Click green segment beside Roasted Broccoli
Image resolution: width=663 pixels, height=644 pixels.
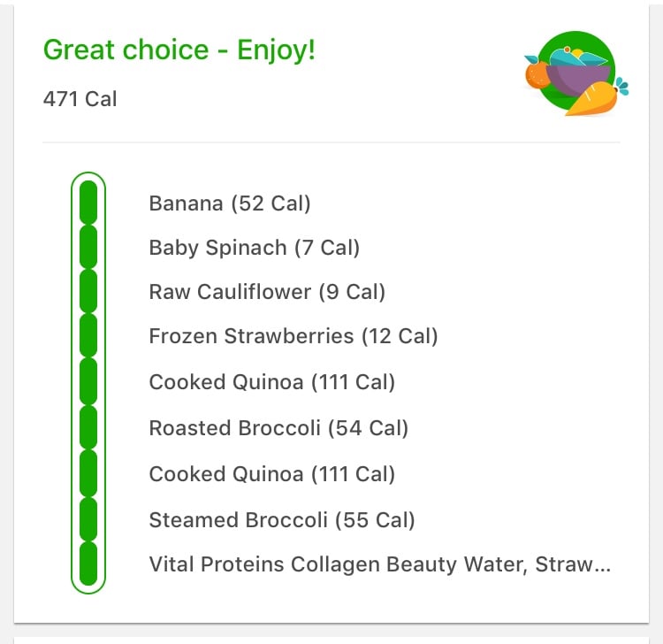[x=88, y=427]
